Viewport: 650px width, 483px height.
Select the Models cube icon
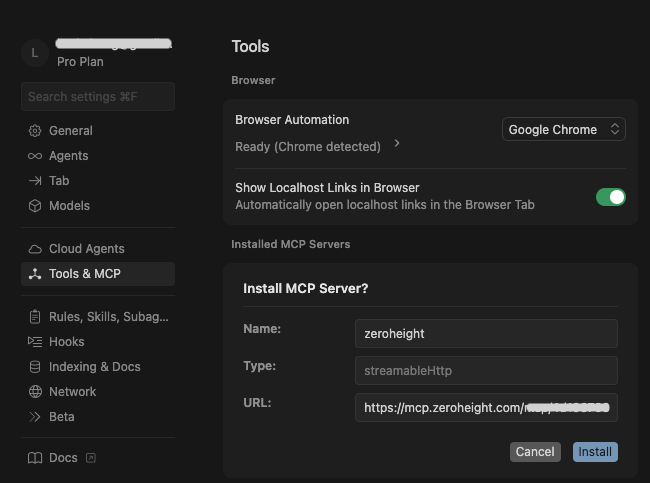(x=35, y=206)
